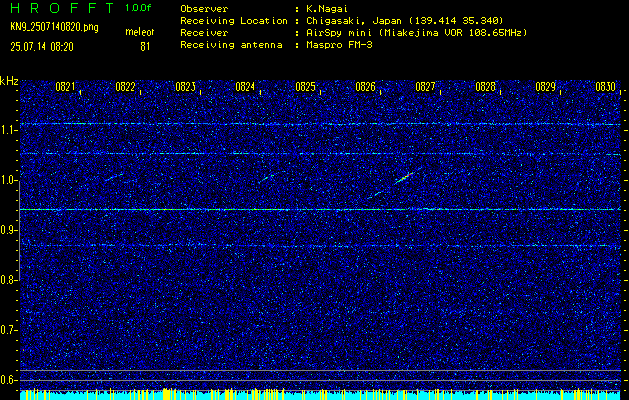Click the faint meteor echo near 0822

[x=114, y=177]
